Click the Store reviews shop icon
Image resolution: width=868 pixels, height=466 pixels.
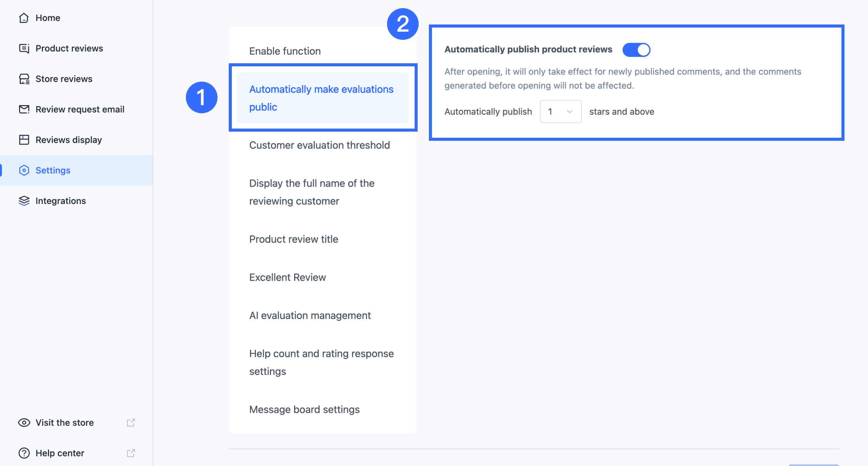click(24, 79)
